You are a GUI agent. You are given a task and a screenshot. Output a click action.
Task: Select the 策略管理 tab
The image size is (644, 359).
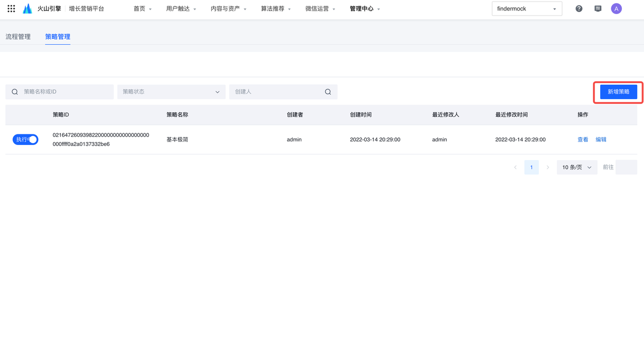pyautogui.click(x=58, y=37)
